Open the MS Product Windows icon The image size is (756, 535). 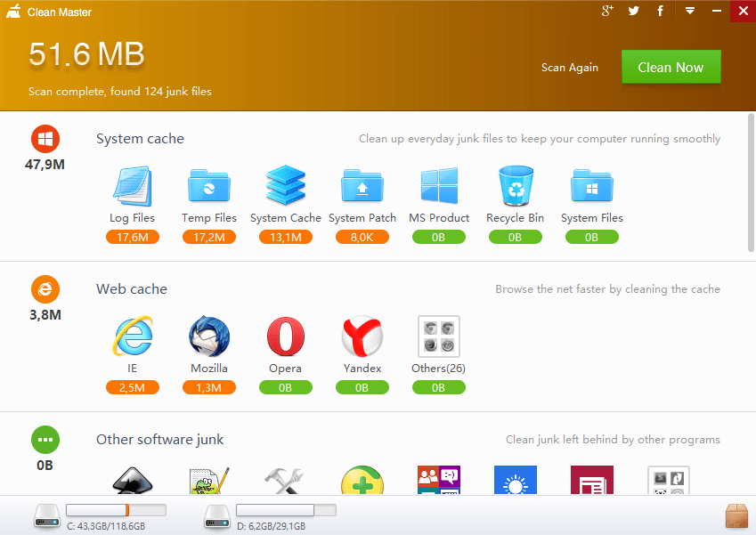coord(439,185)
